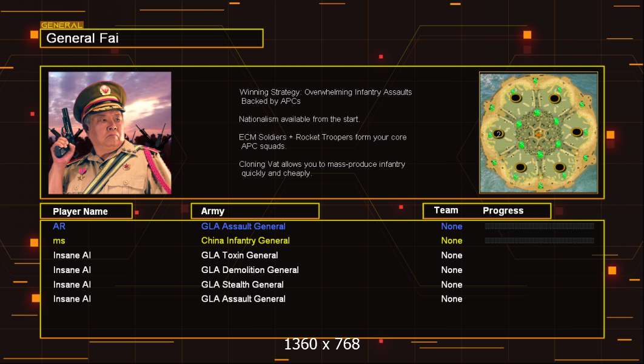
Task: Click the Cloning Vat mass-produce infantry tip
Action: [x=322, y=169]
